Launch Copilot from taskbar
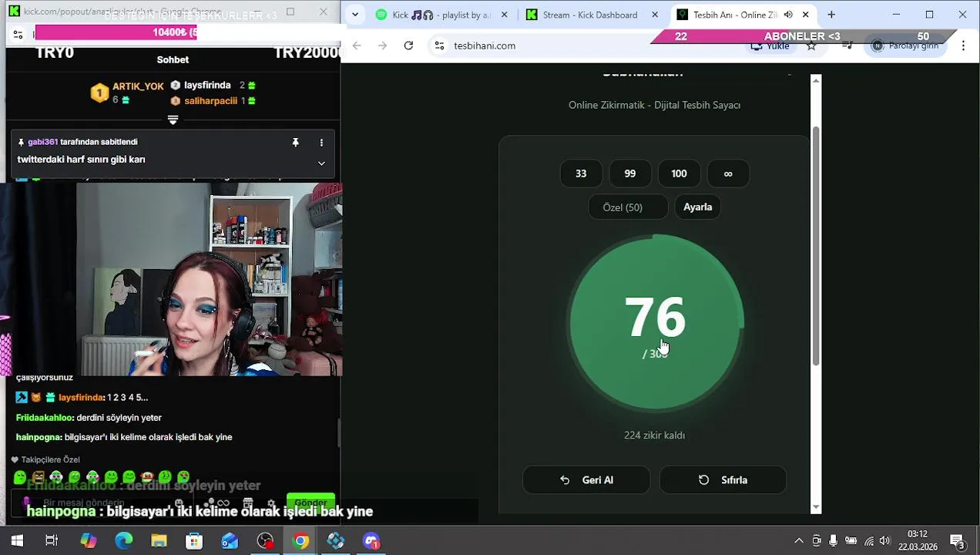The height and width of the screenshot is (555, 980). coord(89,541)
